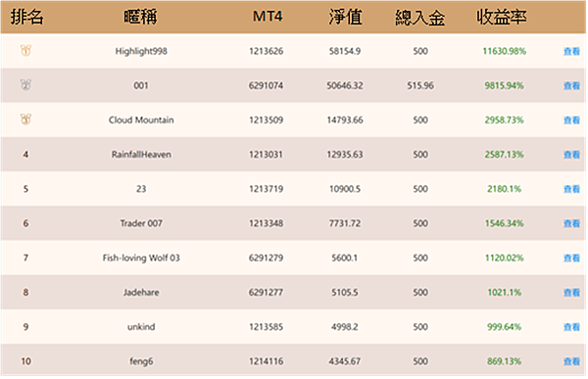Open the 查看 link for feng6
This screenshot has height=379, width=588.
571,361
